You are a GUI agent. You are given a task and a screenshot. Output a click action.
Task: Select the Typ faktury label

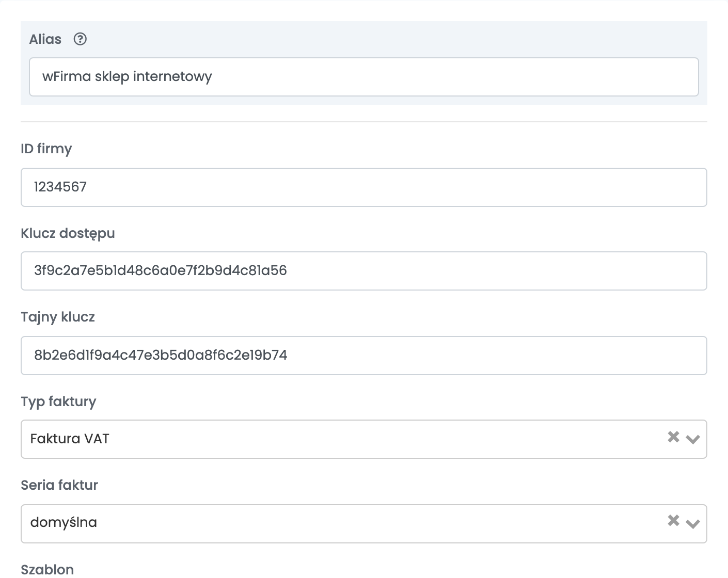59,402
